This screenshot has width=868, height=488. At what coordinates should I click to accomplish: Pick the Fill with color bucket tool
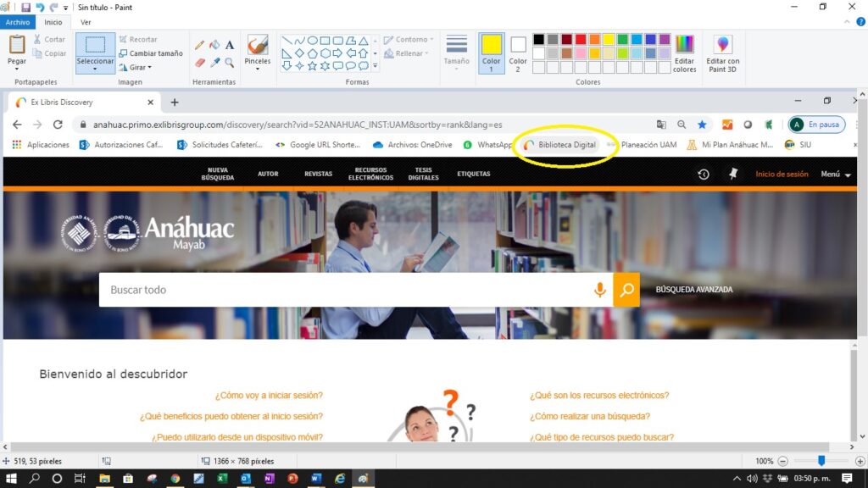pyautogui.click(x=214, y=45)
